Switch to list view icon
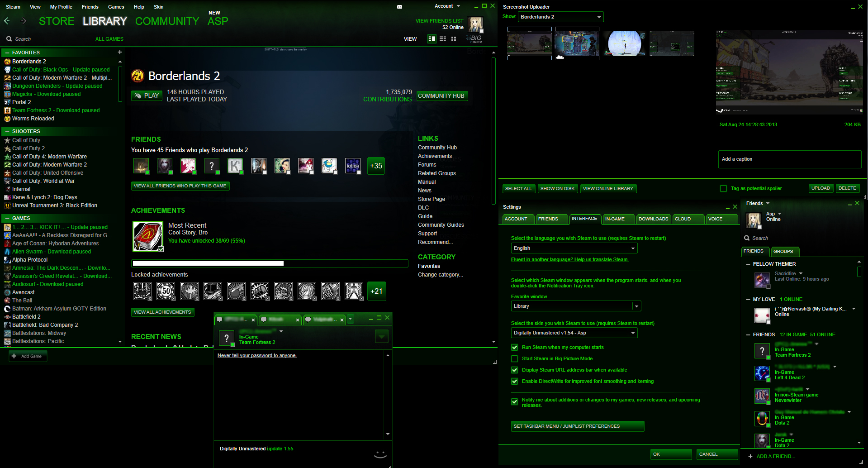Screen dimensions: 868x468 pyautogui.click(x=443, y=39)
